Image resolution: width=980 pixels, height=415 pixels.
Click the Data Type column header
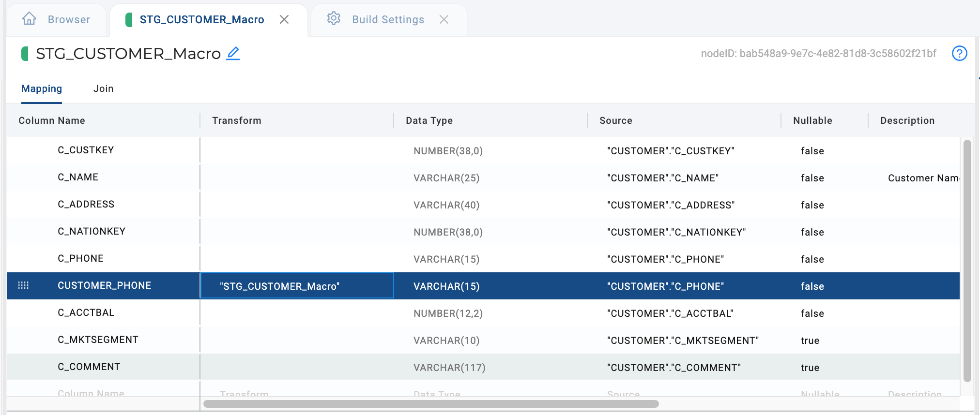point(429,120)
